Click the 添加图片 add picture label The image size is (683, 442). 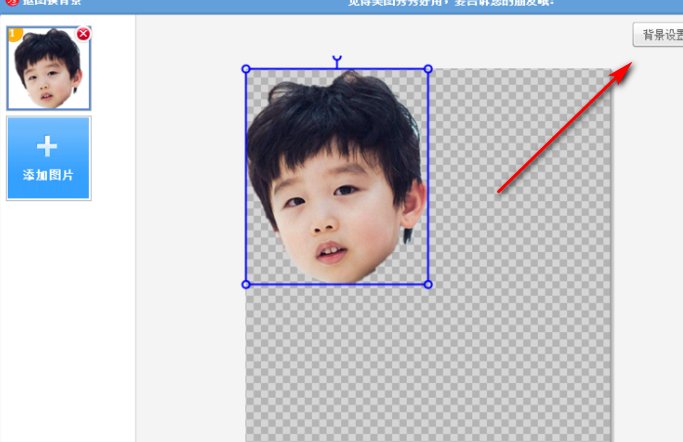(x=48, y=175)
